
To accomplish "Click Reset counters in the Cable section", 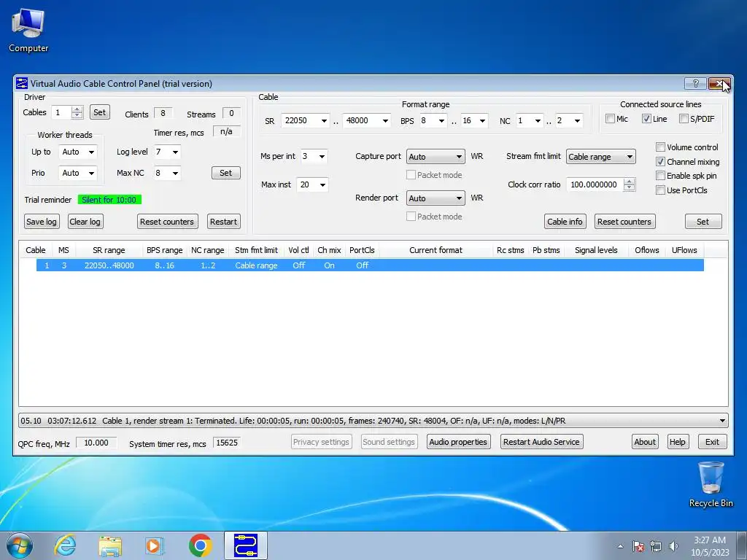I will point(624,222).
